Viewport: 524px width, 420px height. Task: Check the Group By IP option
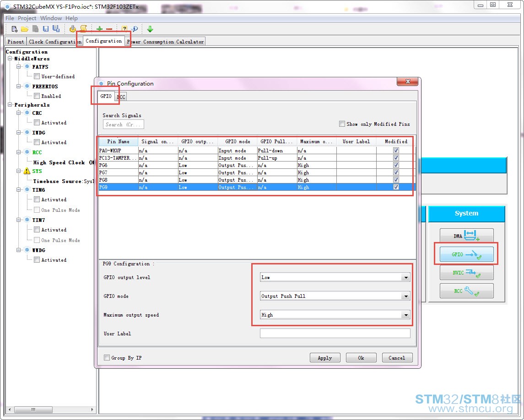[107, 358]
